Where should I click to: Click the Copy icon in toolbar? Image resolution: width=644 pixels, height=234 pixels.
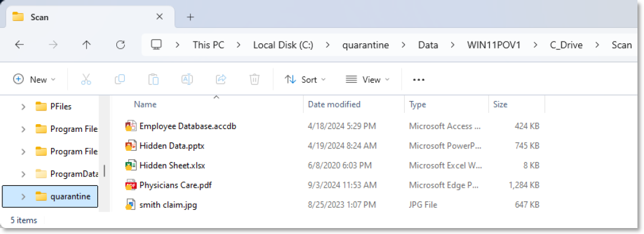point(119,80)
